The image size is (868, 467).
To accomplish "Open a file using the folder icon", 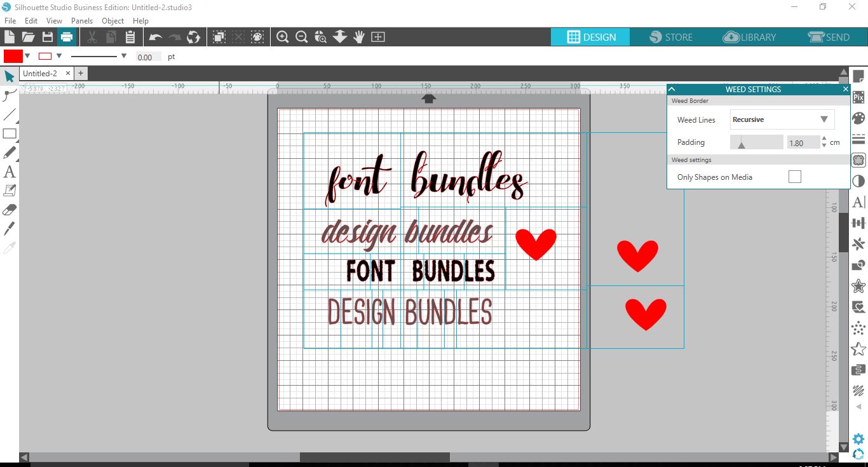I will coord(28,37).
